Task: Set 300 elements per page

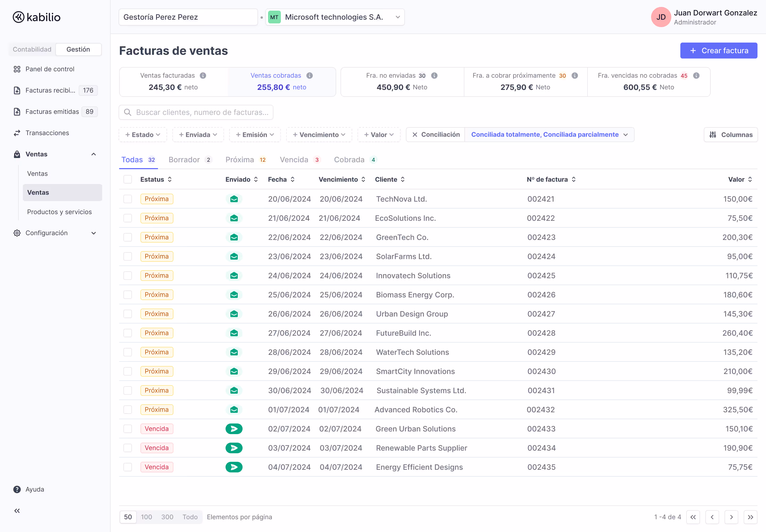Action: [x=167, y=517]
